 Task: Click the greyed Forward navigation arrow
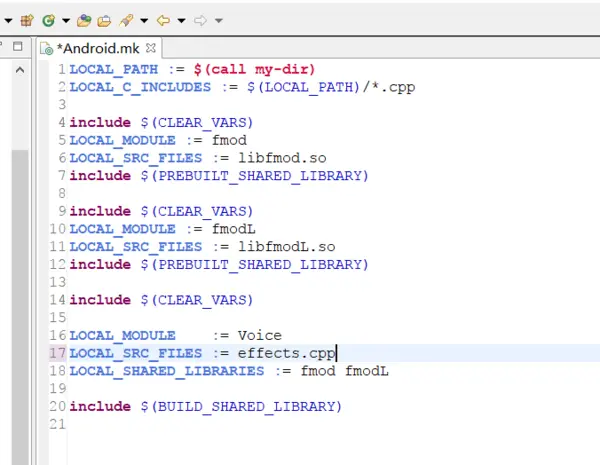[200, 20]
